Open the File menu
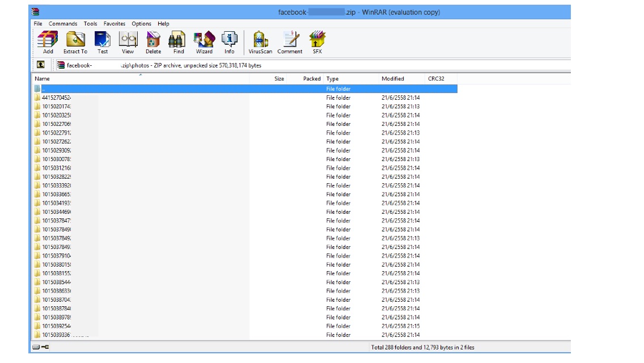 click(38, 23)
